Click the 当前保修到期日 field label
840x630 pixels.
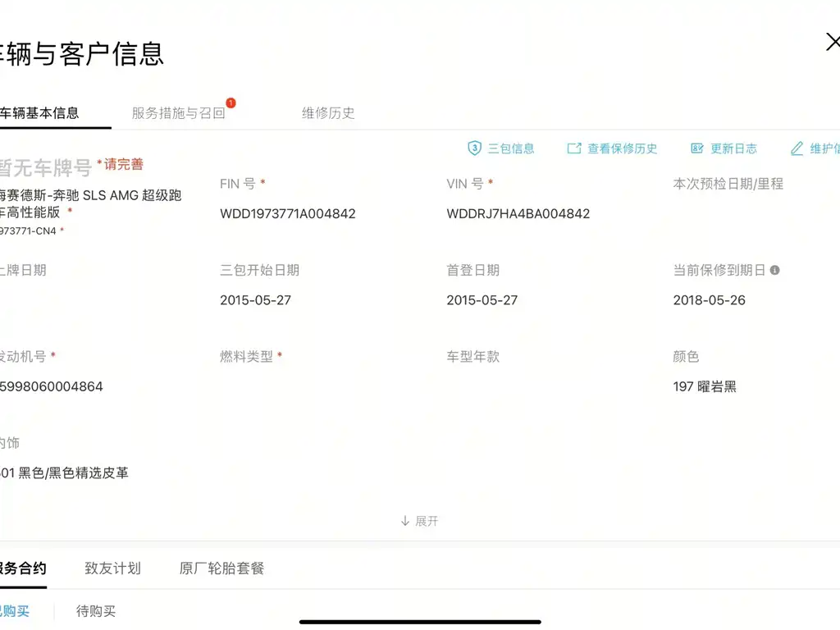(x=719, y=270)
